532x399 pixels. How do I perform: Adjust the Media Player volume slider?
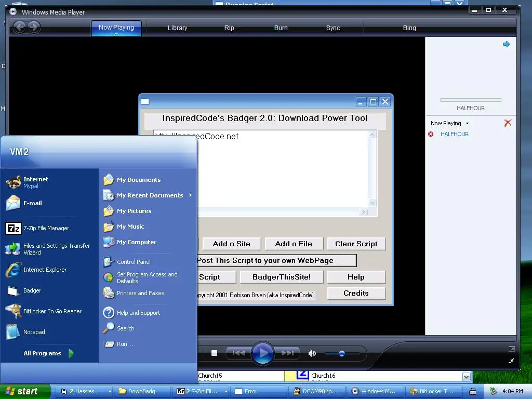[x=342, y=353]
